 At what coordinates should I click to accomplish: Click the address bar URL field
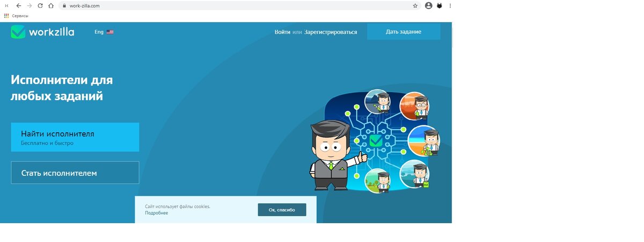239,6
